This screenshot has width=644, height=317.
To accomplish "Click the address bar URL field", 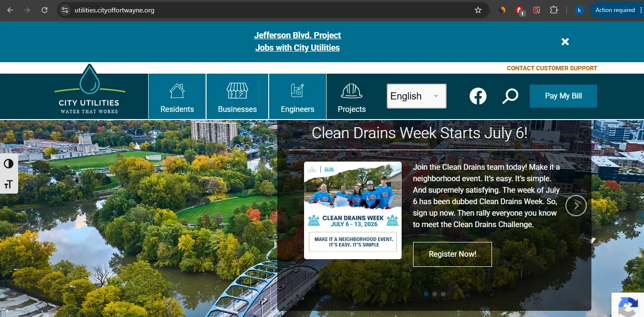I will pos(273,10).
